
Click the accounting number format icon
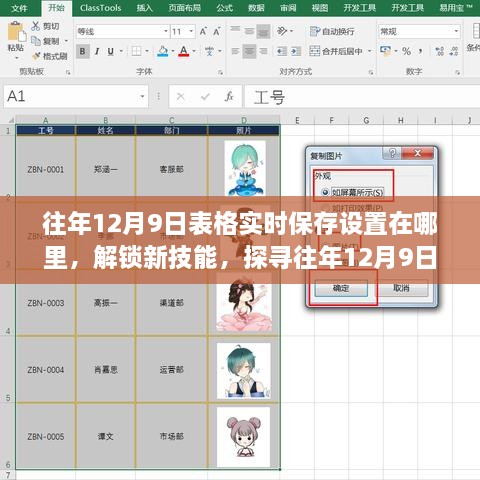(x=386, y=51)
